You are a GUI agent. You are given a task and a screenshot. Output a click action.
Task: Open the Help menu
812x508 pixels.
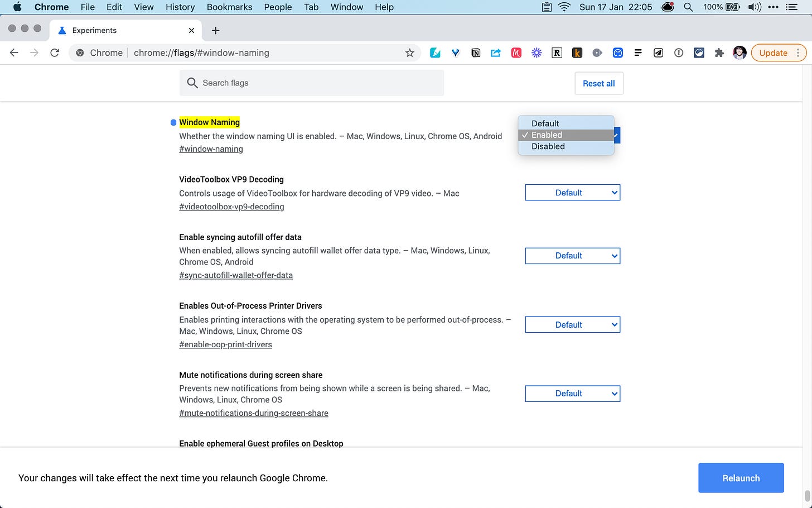384,7
